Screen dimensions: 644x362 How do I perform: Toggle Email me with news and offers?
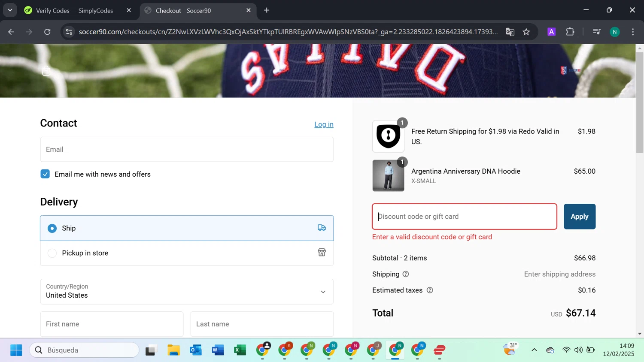pos(45,174)
